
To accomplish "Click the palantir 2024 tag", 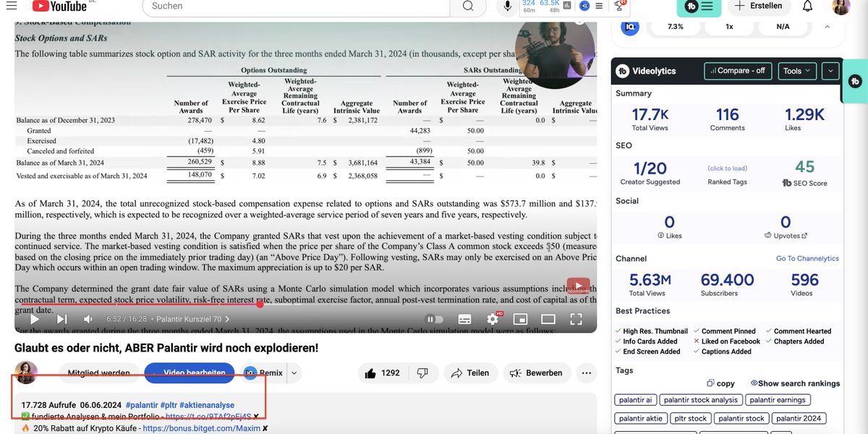I will pyautogui.click(x=799, y=418).
